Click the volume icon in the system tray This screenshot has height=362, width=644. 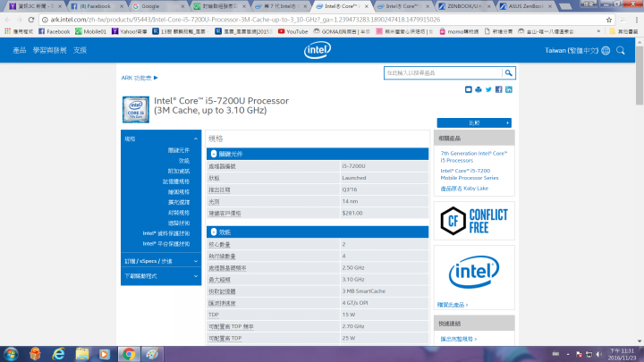click(599, 354)
